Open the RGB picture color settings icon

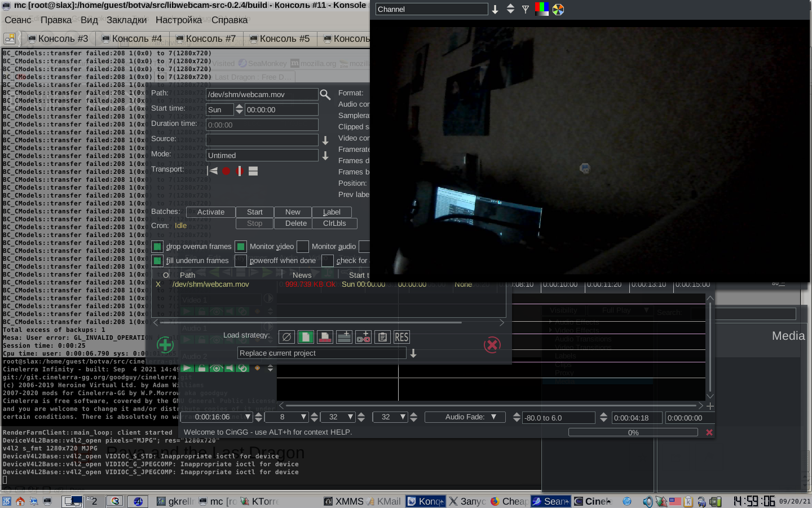point(542,9)
